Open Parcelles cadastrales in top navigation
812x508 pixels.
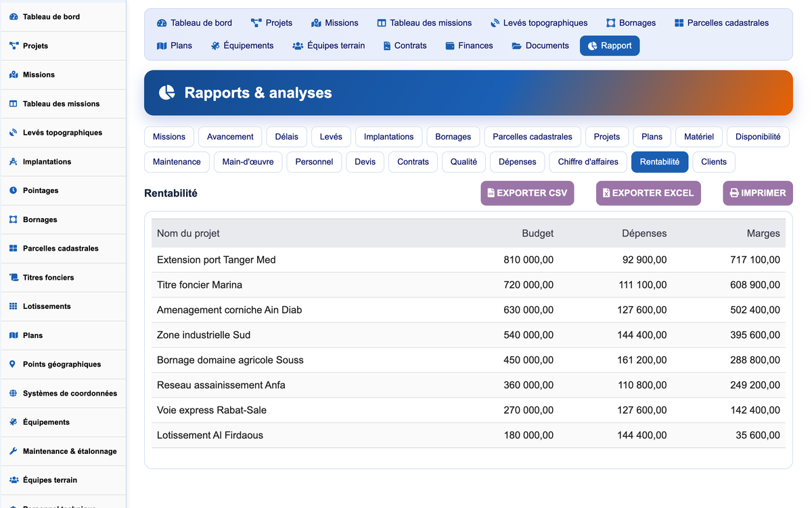point(721,23)
